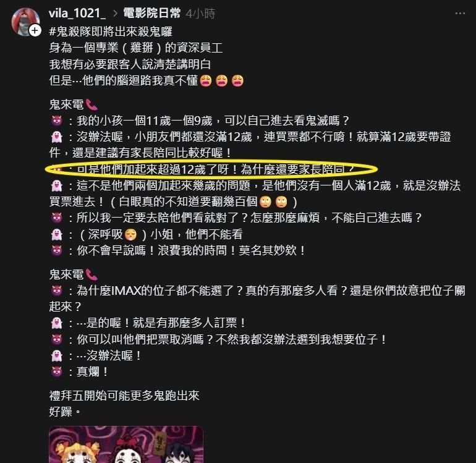Open the three-dot more options menu
476x463 pixels.
coord(460,14)
